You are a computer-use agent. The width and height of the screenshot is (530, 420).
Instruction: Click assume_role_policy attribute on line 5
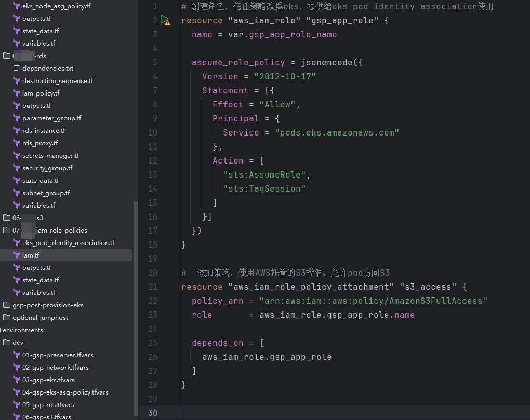(239, 63)
